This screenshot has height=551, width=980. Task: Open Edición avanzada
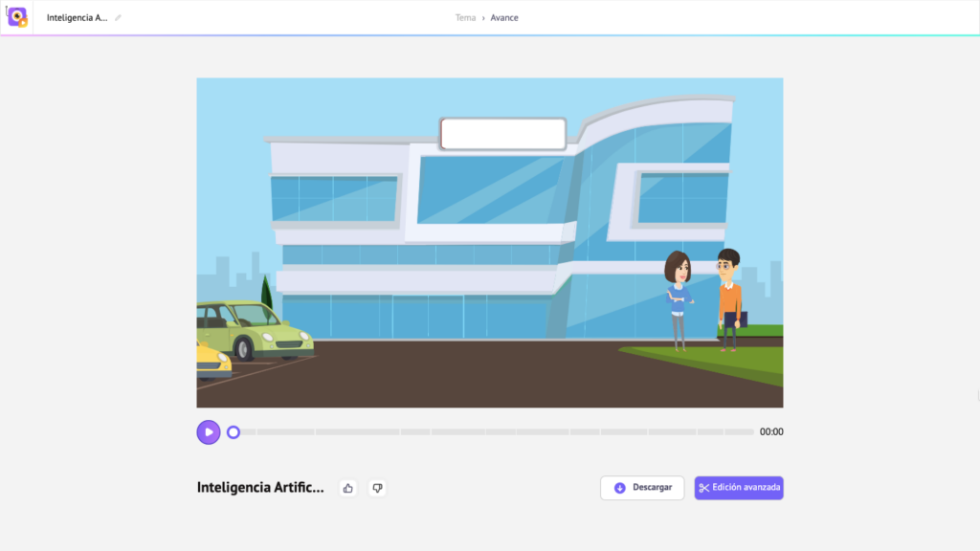739,488
